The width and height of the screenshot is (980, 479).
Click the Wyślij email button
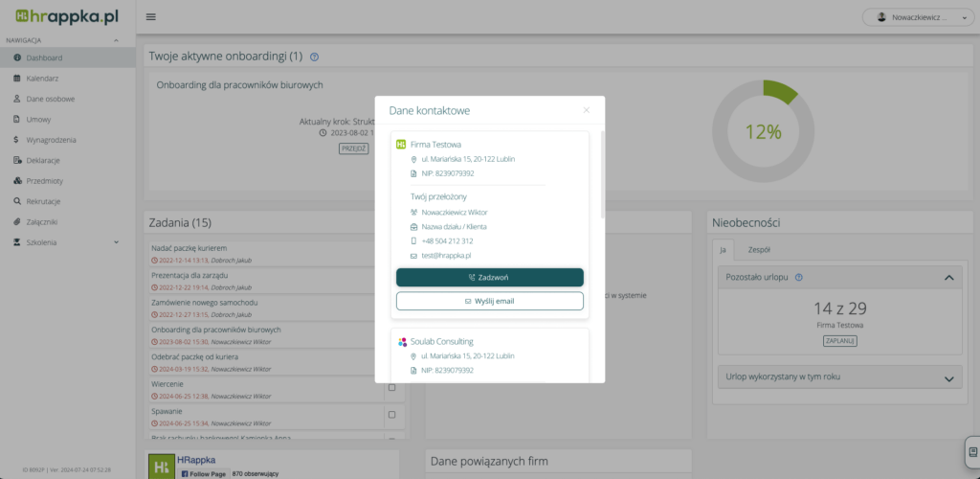(489, 301)
